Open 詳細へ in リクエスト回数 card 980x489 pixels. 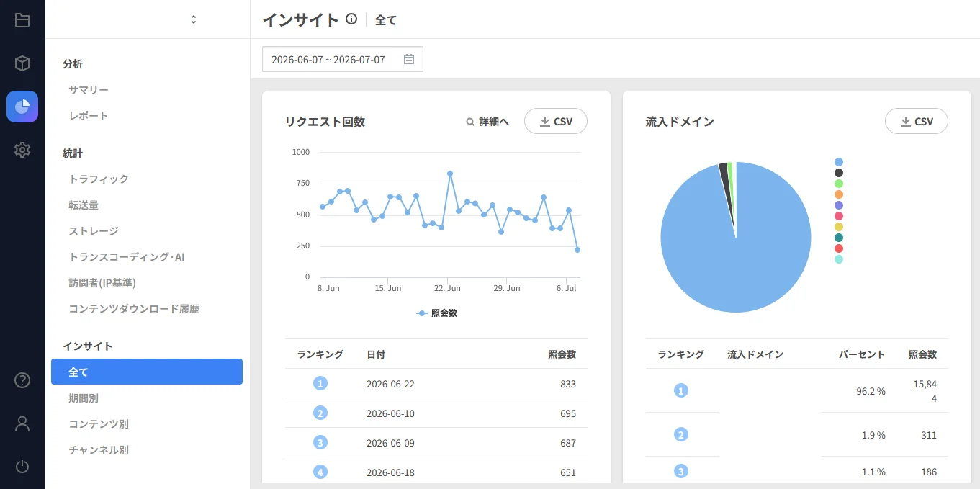(487, 122)
